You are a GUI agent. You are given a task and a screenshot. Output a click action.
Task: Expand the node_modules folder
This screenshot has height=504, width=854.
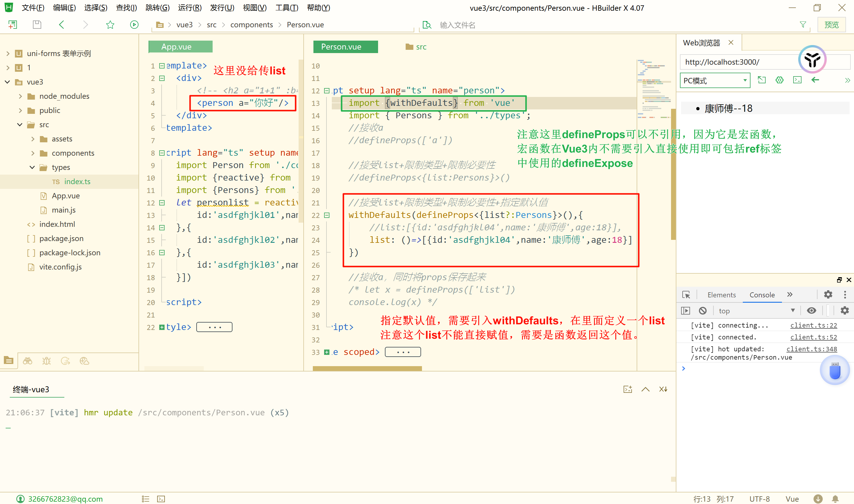[x=20, y=96]
